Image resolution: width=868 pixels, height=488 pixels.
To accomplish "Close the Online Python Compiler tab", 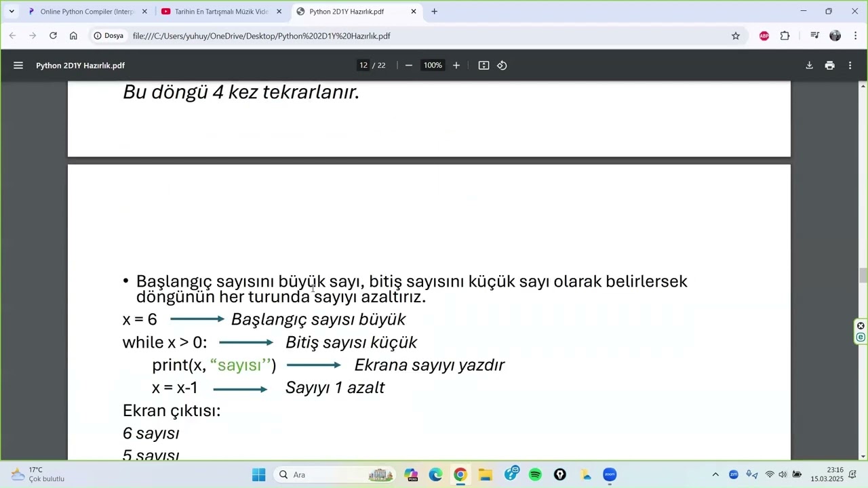I will tap(144, 12).
